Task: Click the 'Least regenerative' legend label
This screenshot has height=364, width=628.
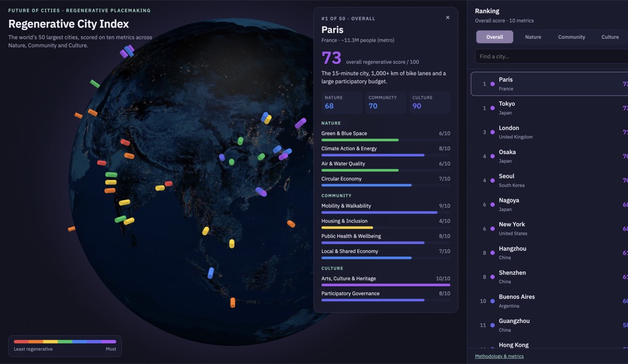Action: 33,349
